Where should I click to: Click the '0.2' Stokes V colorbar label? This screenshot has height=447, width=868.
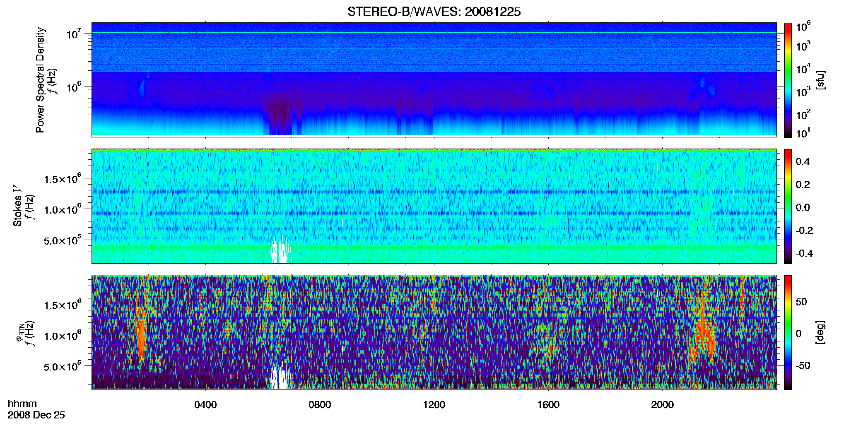click(x=803, y=185)
